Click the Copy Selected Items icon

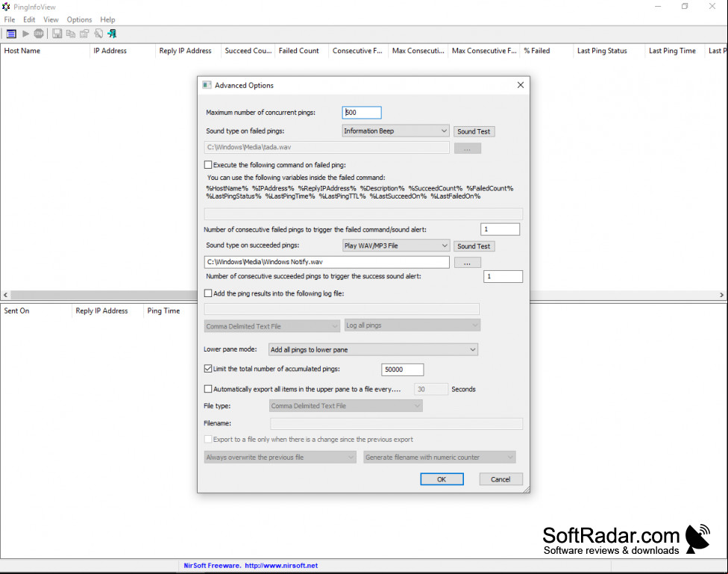click(x=71, y=34)
